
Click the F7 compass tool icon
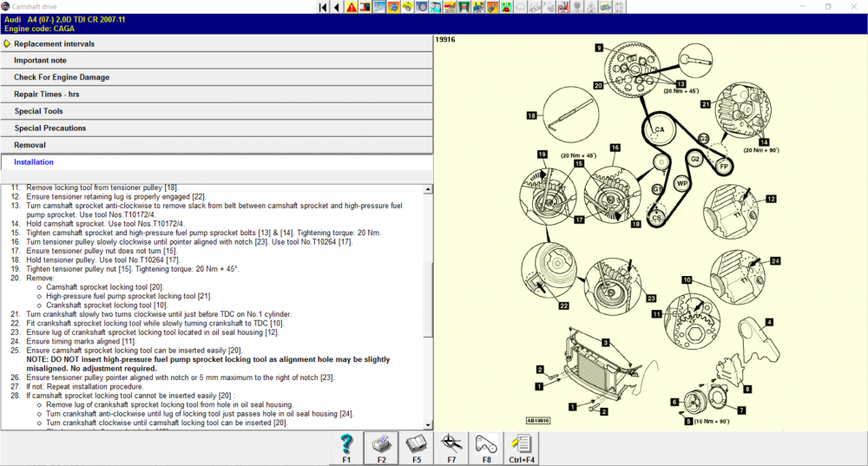tap(451, 448)
